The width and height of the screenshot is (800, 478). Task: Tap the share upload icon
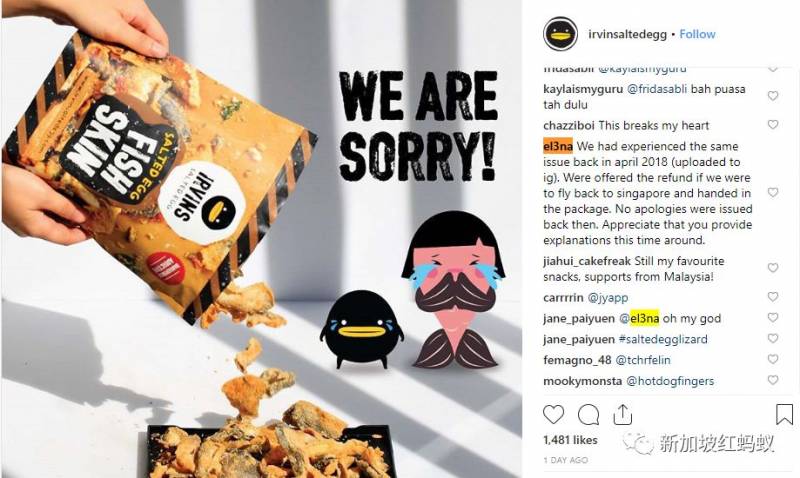click(622, 414)
